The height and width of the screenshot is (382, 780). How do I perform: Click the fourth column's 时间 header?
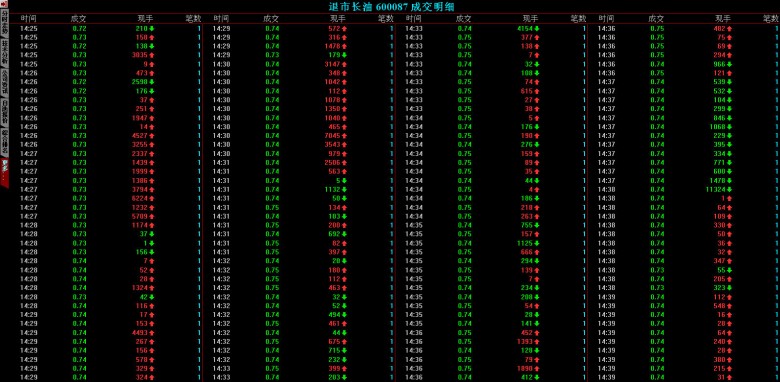606,18
